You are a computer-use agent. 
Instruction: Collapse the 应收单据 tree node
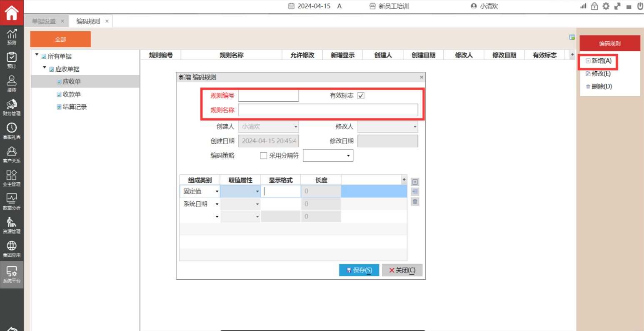point(45,68)
